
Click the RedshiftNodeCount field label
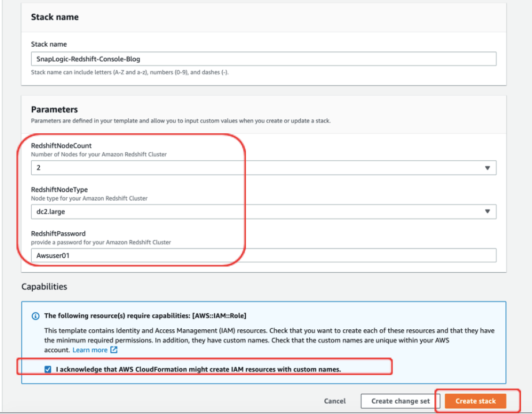tap(61, 145)
